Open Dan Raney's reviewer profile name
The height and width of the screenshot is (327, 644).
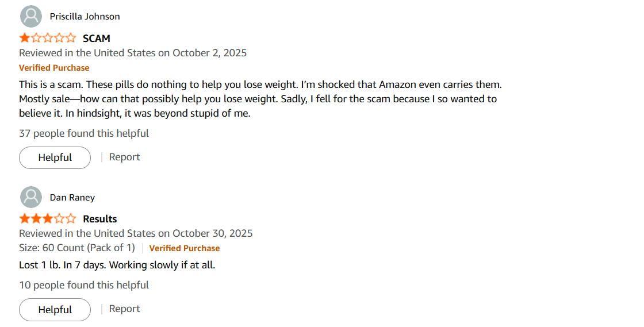pos(72,197)
